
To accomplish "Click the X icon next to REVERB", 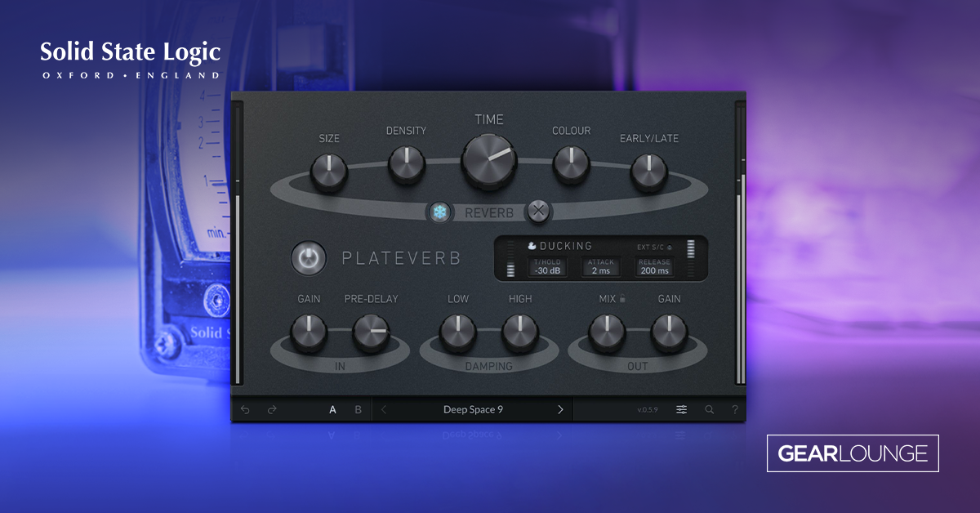I will coord(539,212).
